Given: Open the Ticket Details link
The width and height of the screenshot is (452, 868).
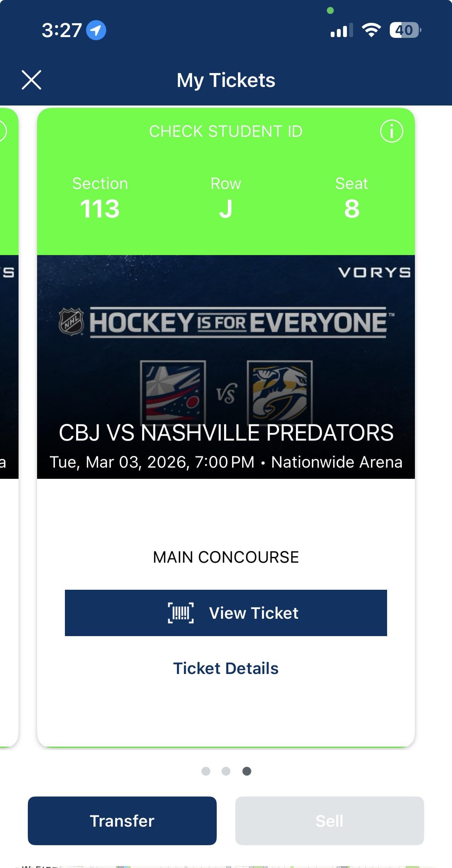Looking at the screenshot, I should tap(226, 669).
